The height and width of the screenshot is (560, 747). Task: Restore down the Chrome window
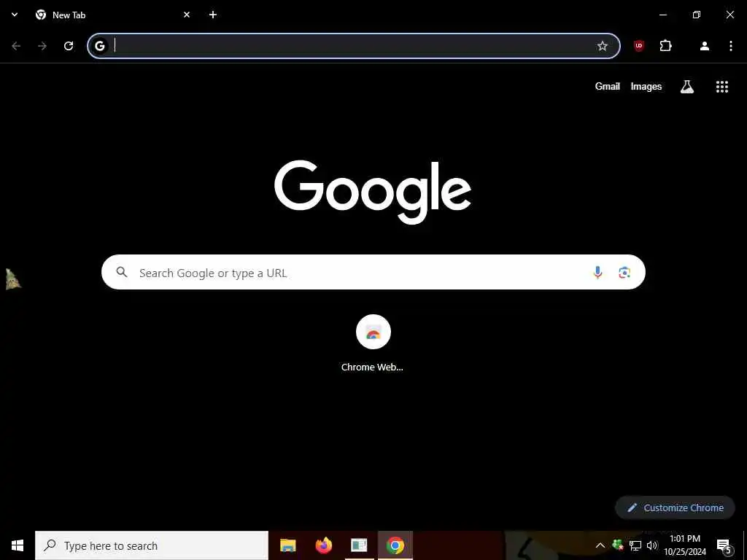tap(697, 15)
